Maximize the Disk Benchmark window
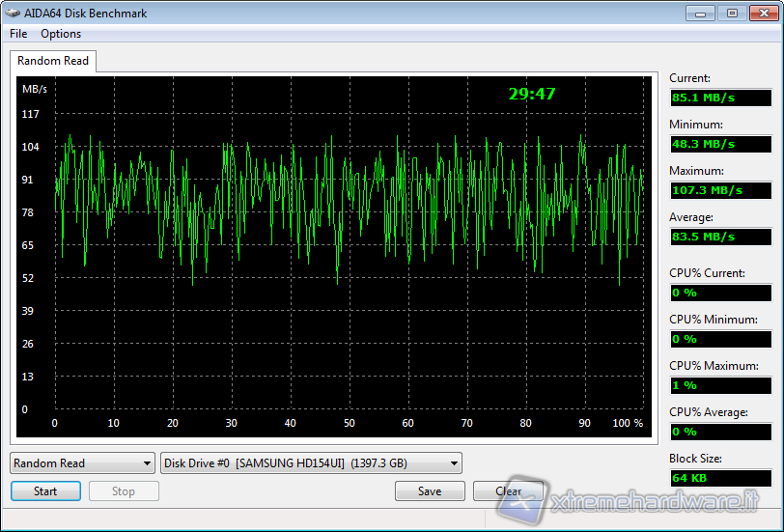 (x=731, y=13)
